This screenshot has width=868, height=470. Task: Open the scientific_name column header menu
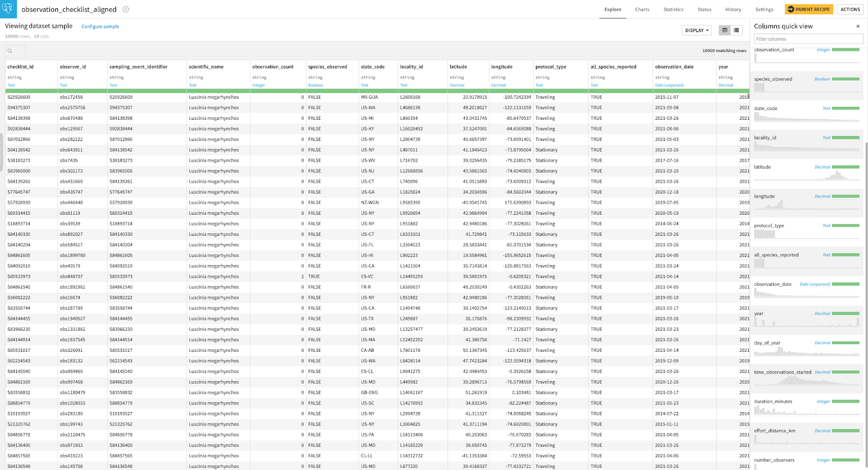coord(206,67)
